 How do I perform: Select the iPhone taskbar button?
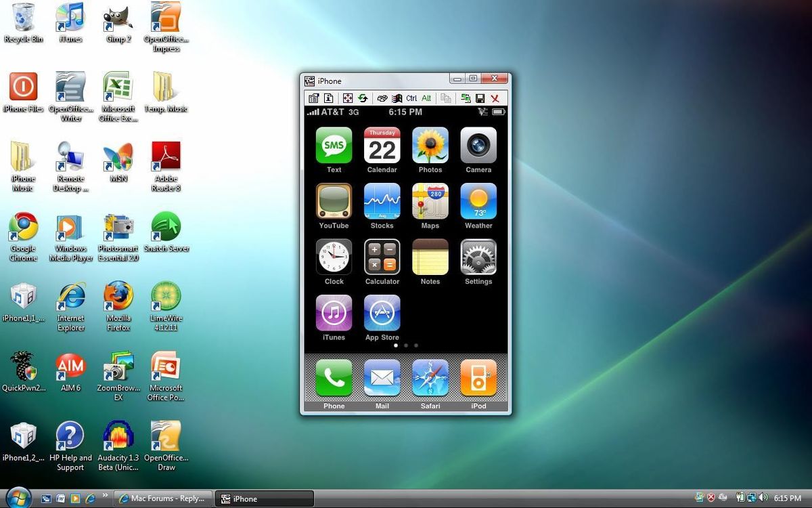coord(265,499)
